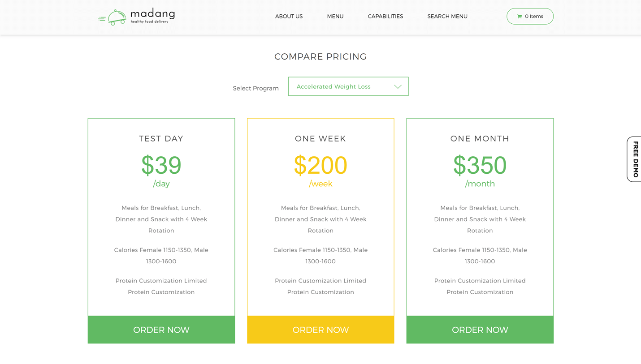The height and width of the screenshot is (364, 641).
Task: Click the madang healthy food delivery text
Action: pos(152,16)
